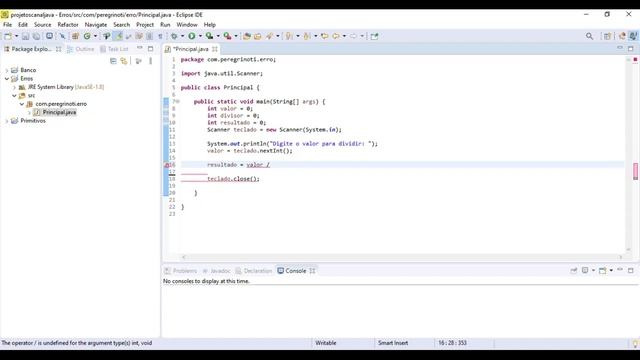Toggle Link with Editor in Package Explorer
This screenshot has width=640, height=360.
tap(124, 61)
